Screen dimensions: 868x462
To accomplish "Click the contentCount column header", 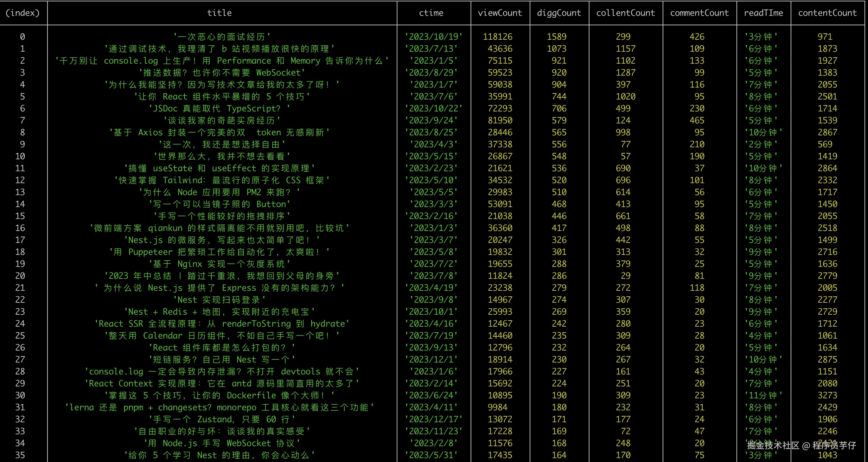I will click(827, 13).
